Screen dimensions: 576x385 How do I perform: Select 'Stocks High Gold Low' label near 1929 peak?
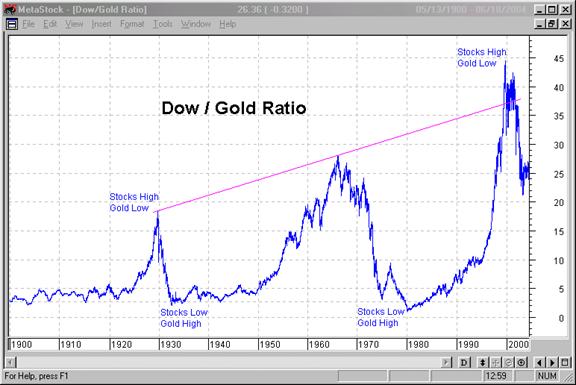134,202
